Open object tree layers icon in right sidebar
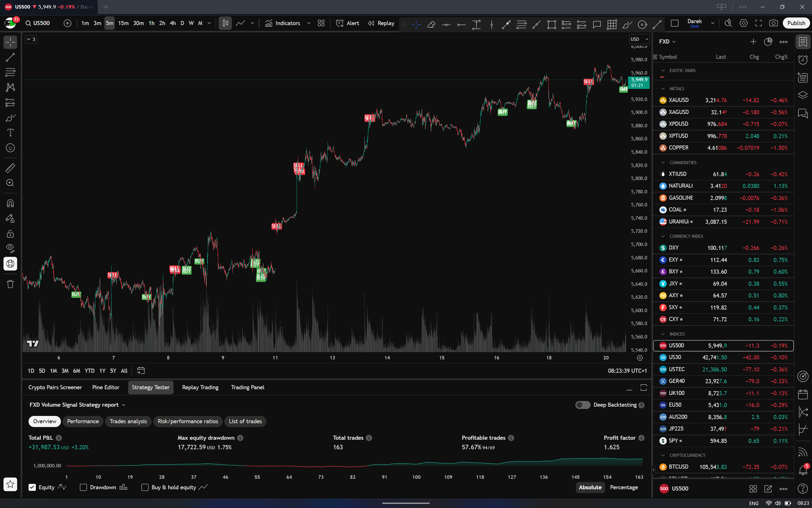This screenshot has height=508, width=812. [802, 96]
